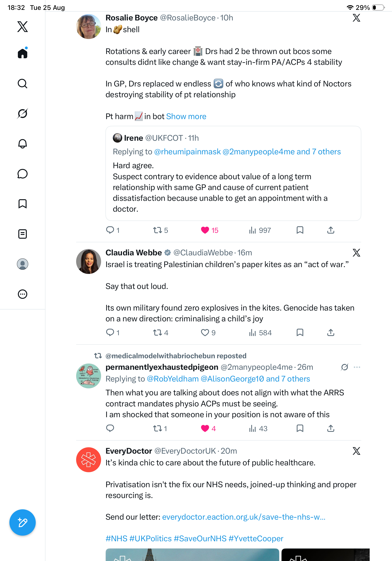Bookmark the permanentlyexhaustedpigeon post
Screen dimensions: 392x561
(x=300, y=428)
